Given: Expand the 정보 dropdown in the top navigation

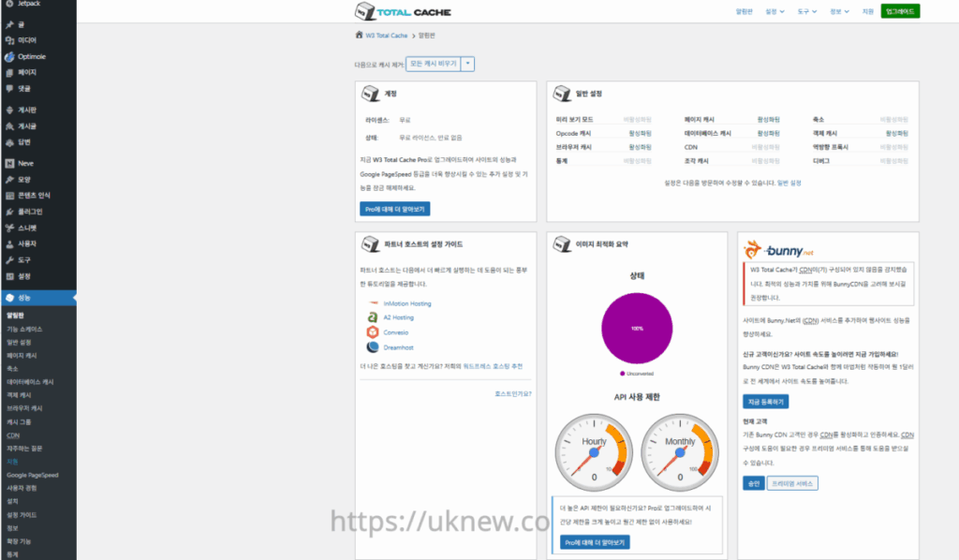Looking at the screenshot, I should (x=838, y=11).
